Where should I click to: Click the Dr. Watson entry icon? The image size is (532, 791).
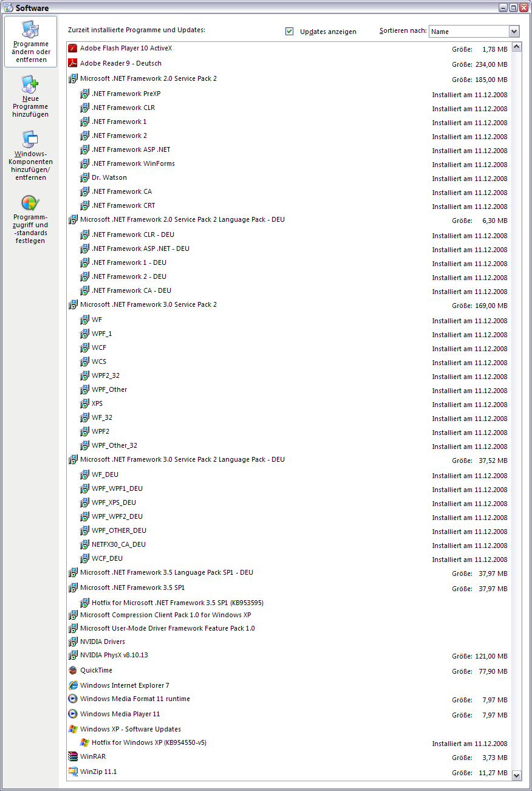84,177
